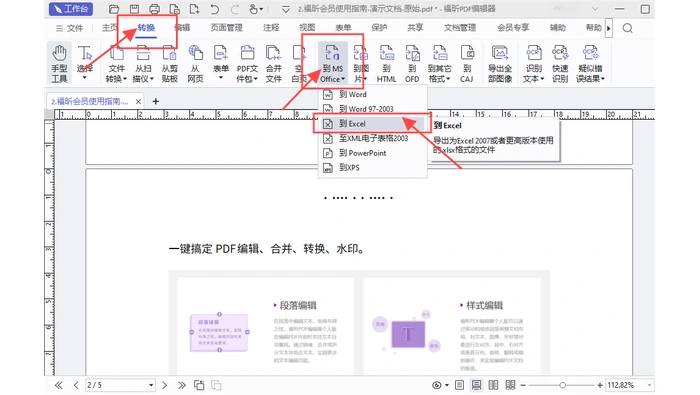
Task: Choose 至XML电子表格2003 option
Action: [373, 138]
